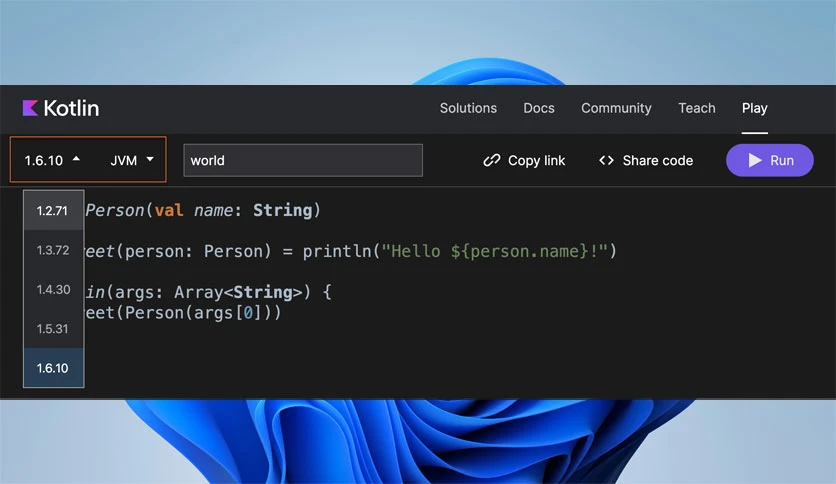
Task: Collapse the 1.6.10 version dropdown
Action: pos(52,160)
